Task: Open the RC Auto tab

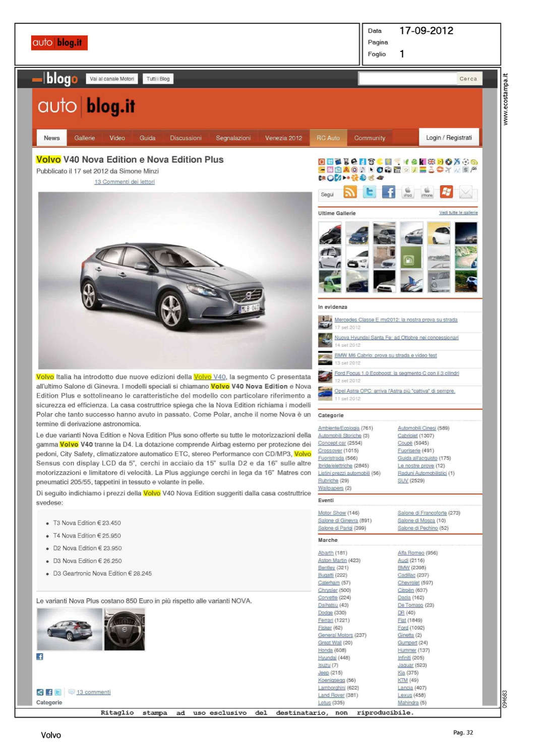Action: click(x=328, y=138)
